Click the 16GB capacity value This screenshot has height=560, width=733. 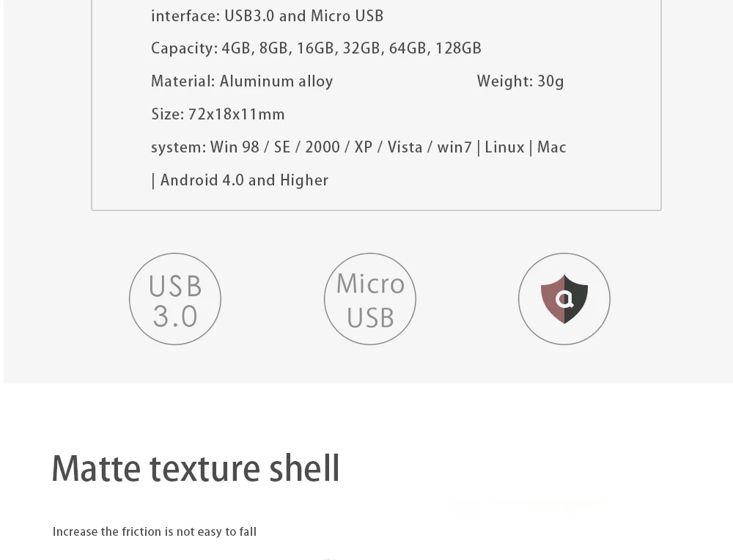point(315,49)
